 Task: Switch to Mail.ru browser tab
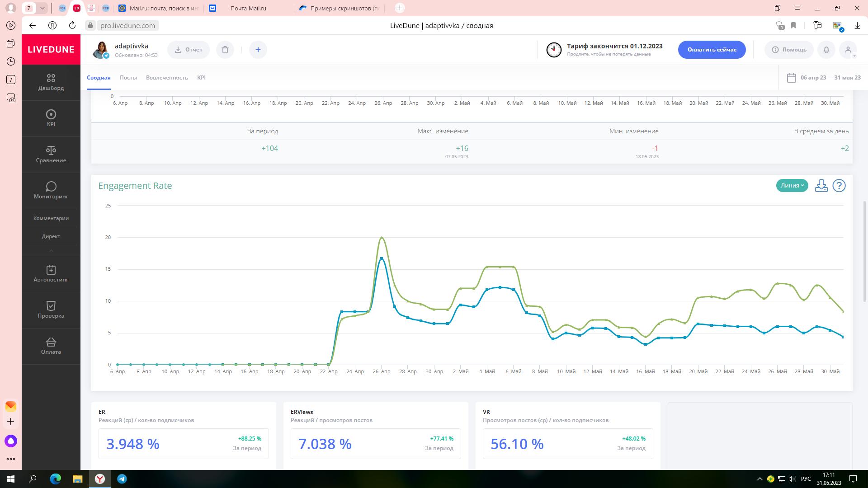[x=158, y=8]
